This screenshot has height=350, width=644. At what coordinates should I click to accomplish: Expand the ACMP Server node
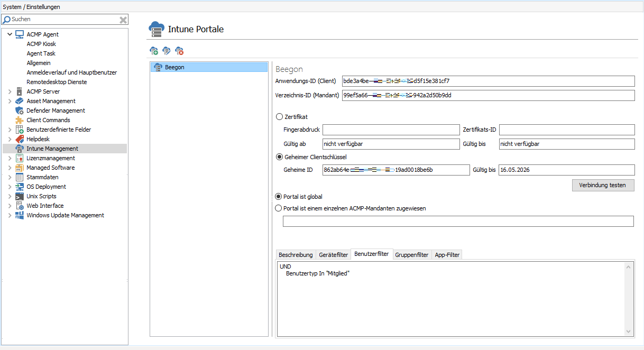(x=10, y=91)
